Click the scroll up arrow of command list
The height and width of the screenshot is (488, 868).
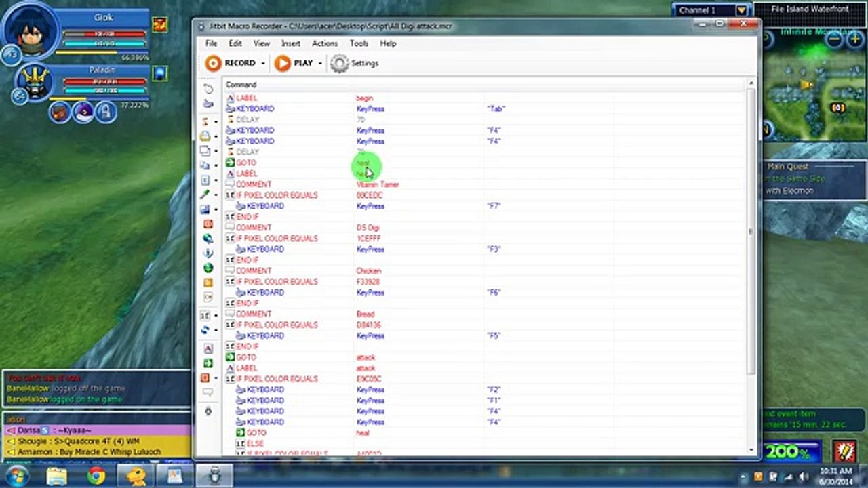click(751, 83)
